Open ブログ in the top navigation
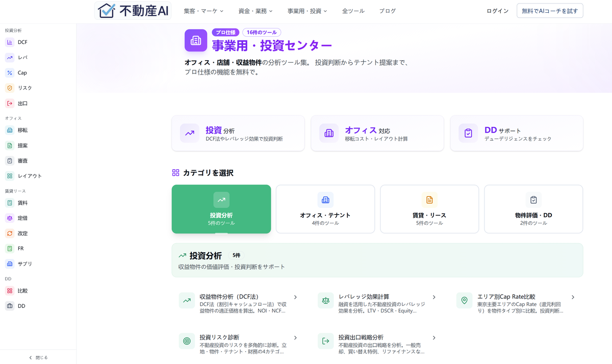Viewport: 612px width, 364px height. point(387,11)
